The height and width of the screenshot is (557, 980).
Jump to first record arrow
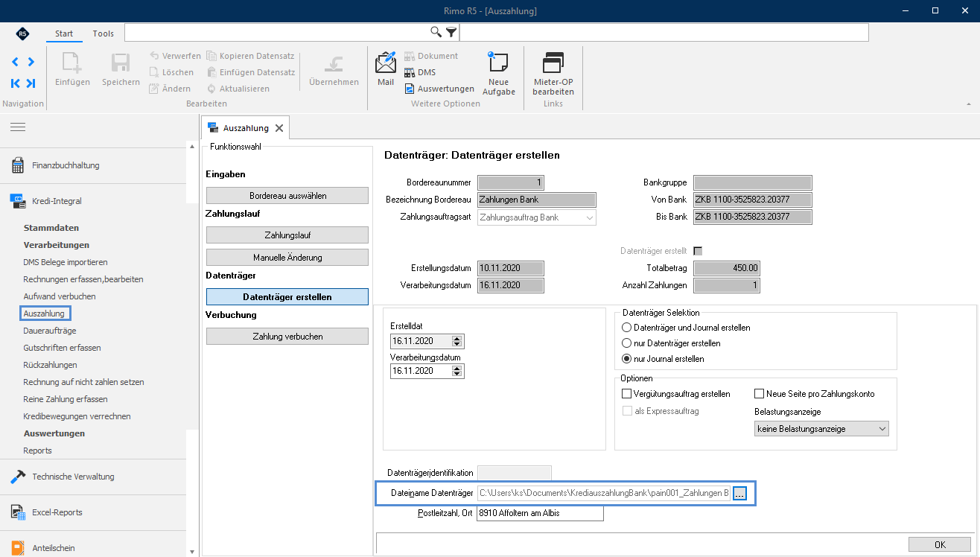(16, 83)
